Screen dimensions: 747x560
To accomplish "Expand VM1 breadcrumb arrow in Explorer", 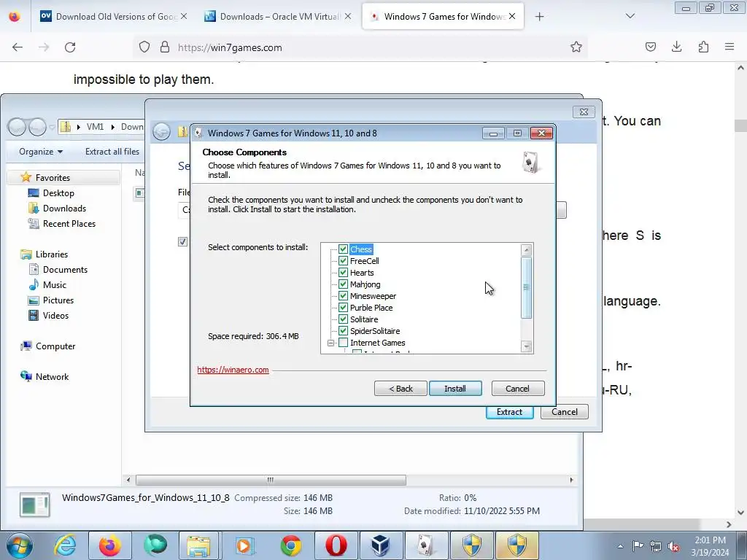I will click(113, 127).
